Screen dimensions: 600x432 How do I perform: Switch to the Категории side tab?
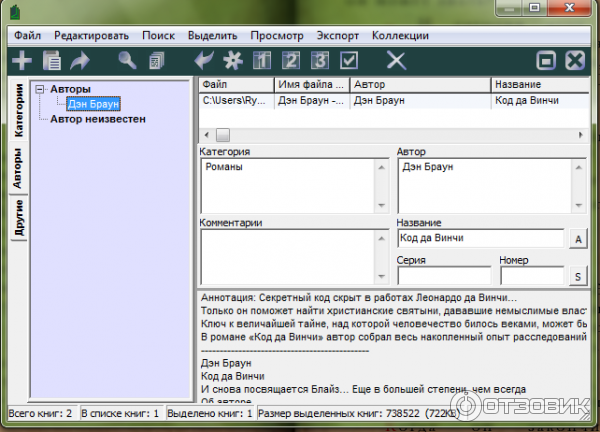(18, 112)
